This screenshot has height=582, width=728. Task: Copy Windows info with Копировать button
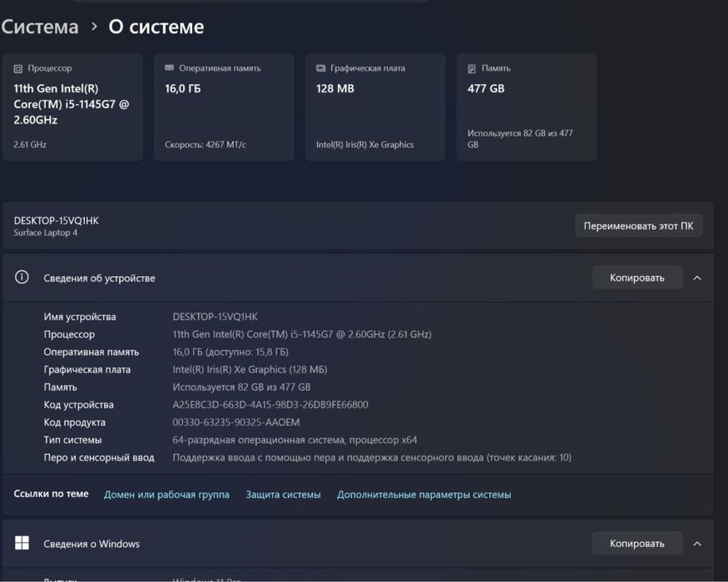coord(637,543)
